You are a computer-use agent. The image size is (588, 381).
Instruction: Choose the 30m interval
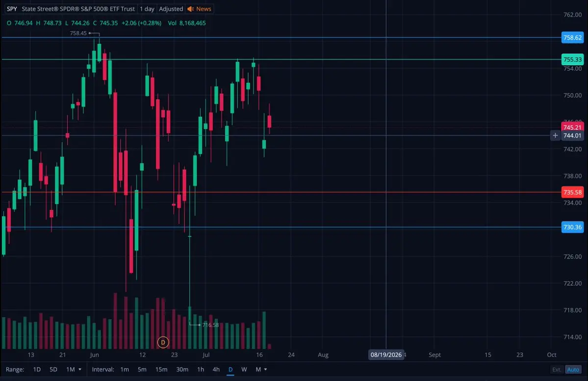pos(182,369)
